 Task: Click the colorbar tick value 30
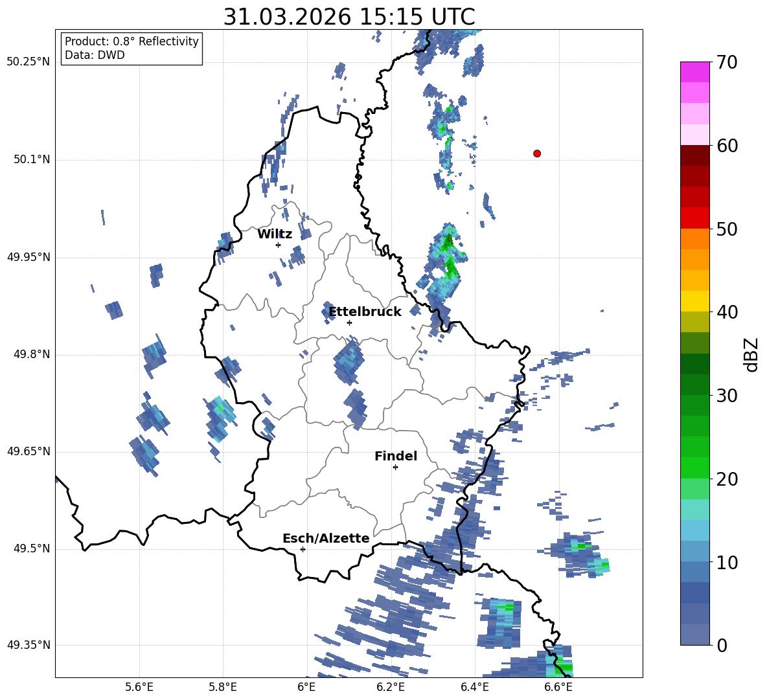727,396
